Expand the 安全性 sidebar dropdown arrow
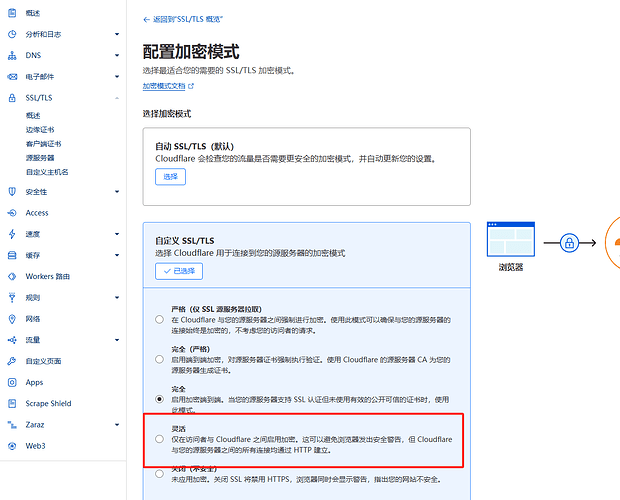Viewport: 620px width, 500px height. [117, 192]
